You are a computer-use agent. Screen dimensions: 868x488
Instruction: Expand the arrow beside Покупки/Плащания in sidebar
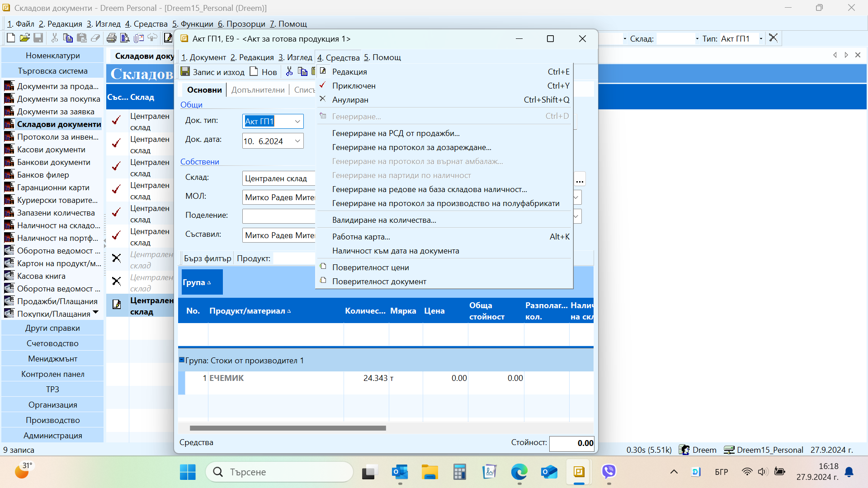point(96,313)
